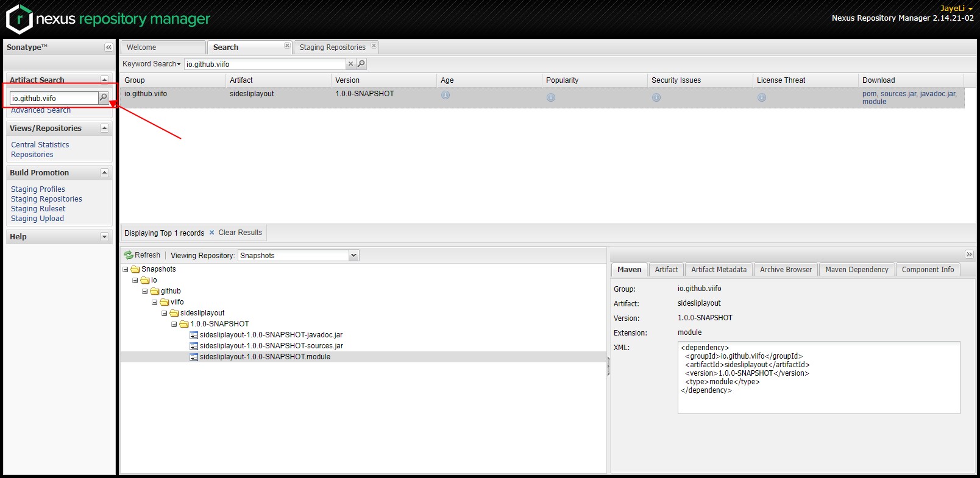Click the Security Issues info icon
Screen dimensions: 980x478
pyautogui.click(x=656, y=97)
